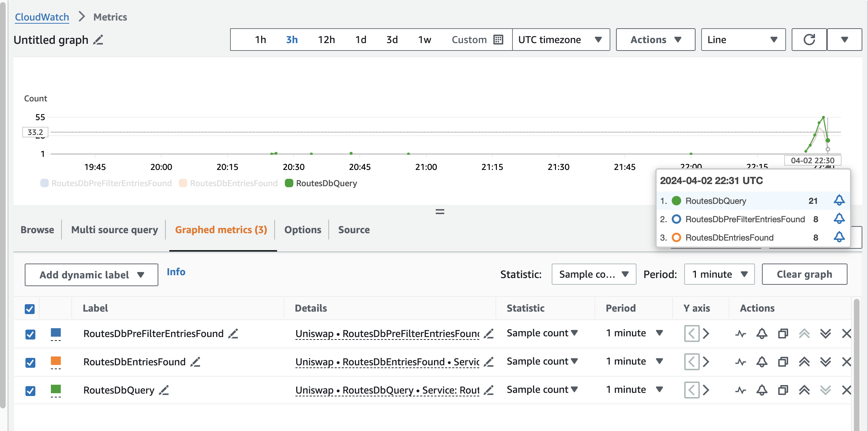Apply anomaly detection to RoutesDbPreFilterEntriesFound

(x=741, y=333)
